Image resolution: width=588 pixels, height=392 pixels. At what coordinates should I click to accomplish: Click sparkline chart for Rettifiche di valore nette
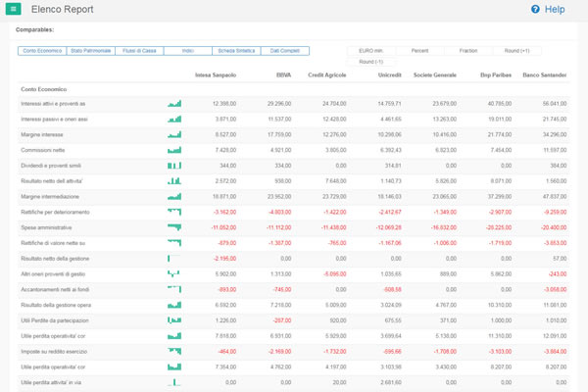click(x=174, y=243)
